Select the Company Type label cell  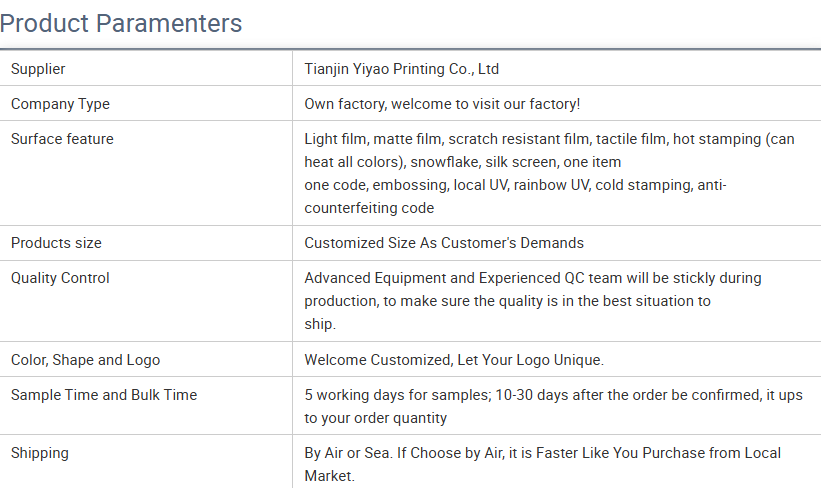tap(60, 104)
